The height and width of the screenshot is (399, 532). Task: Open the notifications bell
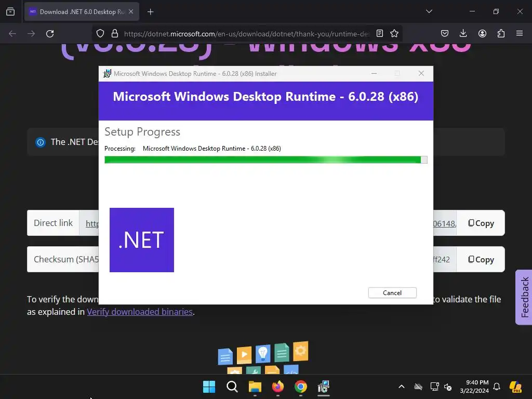click(497, 387)
